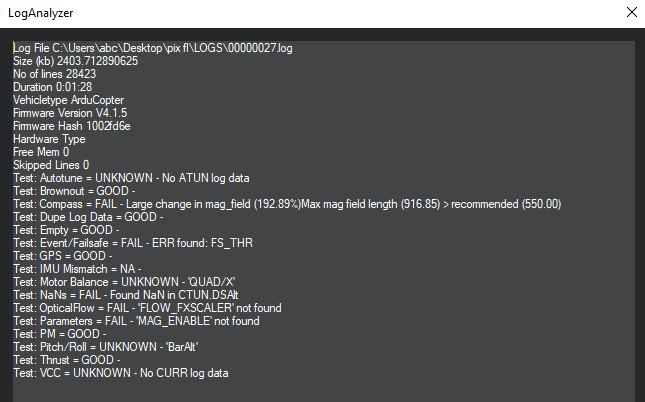This screenshot has height=402, width=645.
Task: Close the LogAnalyzer window
Action: click(632, 12)
